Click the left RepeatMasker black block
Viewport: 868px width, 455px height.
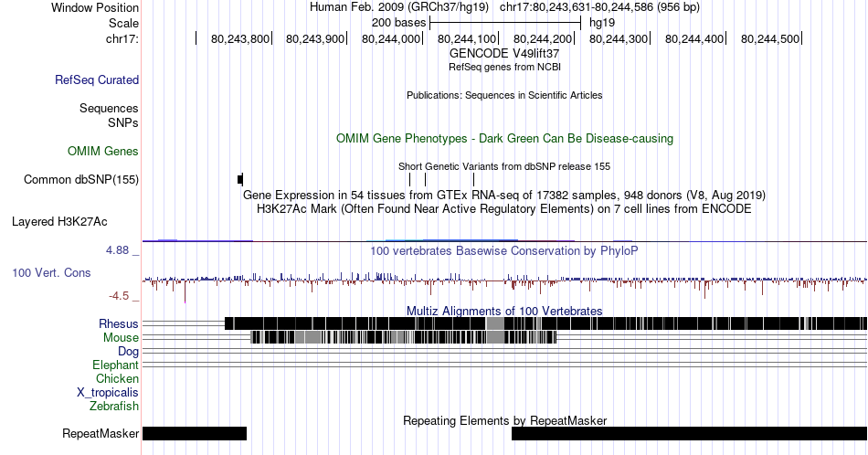click(x=195, y=433)
